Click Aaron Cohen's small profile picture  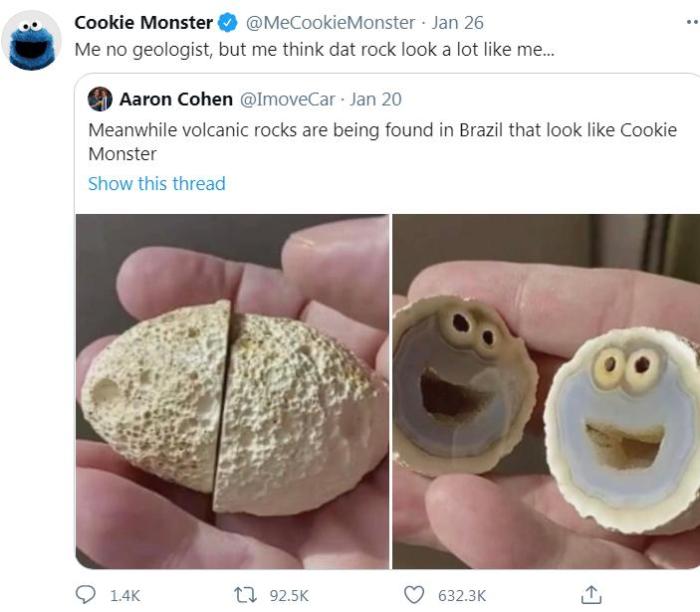point(100,99)
